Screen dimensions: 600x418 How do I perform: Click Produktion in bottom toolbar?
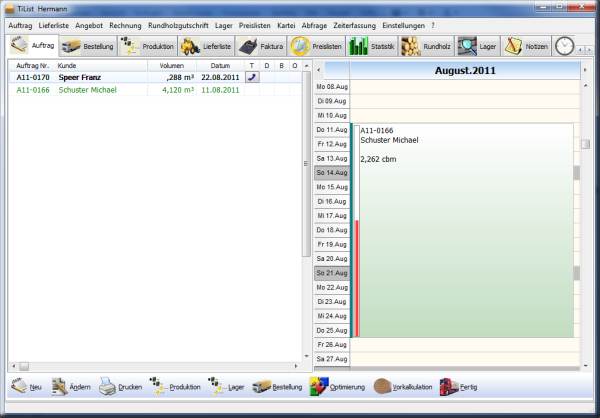coord(175,387)
